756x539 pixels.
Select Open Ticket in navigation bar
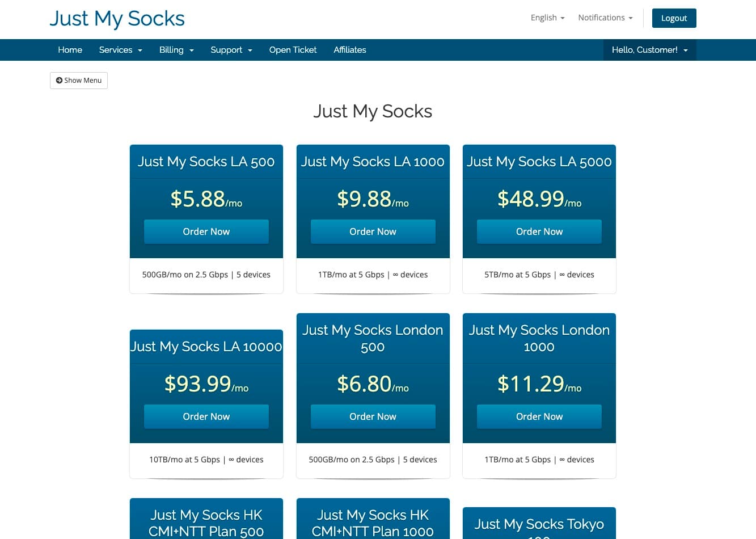[293, 50]
